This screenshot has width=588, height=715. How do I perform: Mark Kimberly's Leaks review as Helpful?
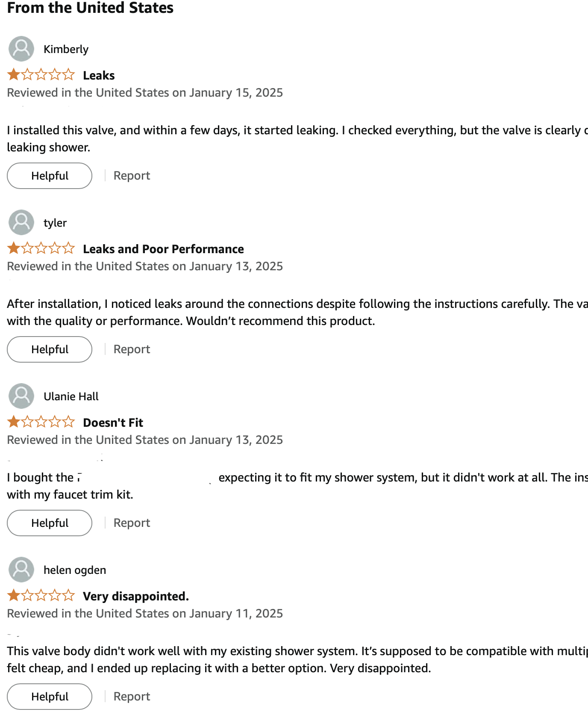pos(50,176)
